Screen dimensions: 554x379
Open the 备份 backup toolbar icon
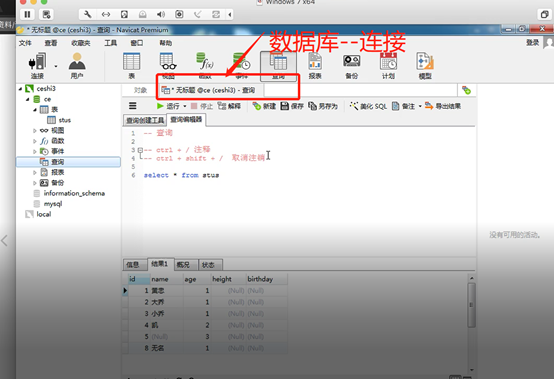[352, 66]
